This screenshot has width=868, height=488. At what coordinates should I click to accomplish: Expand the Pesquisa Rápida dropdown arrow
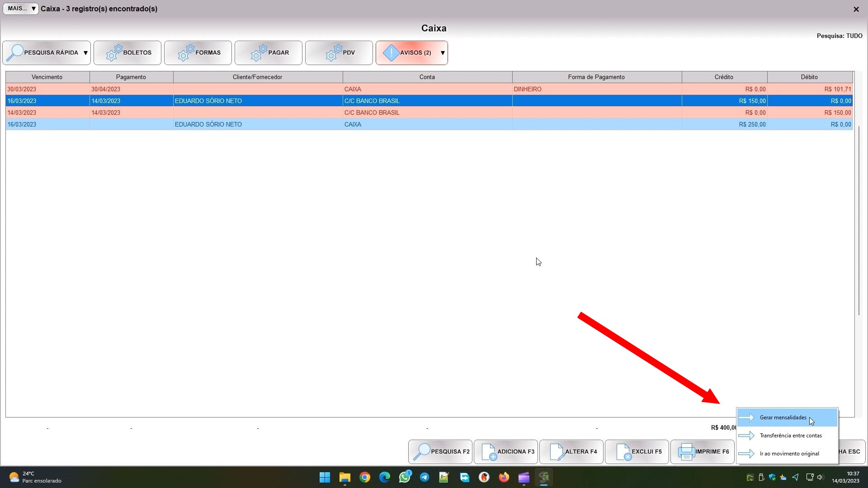coord(85,53)
